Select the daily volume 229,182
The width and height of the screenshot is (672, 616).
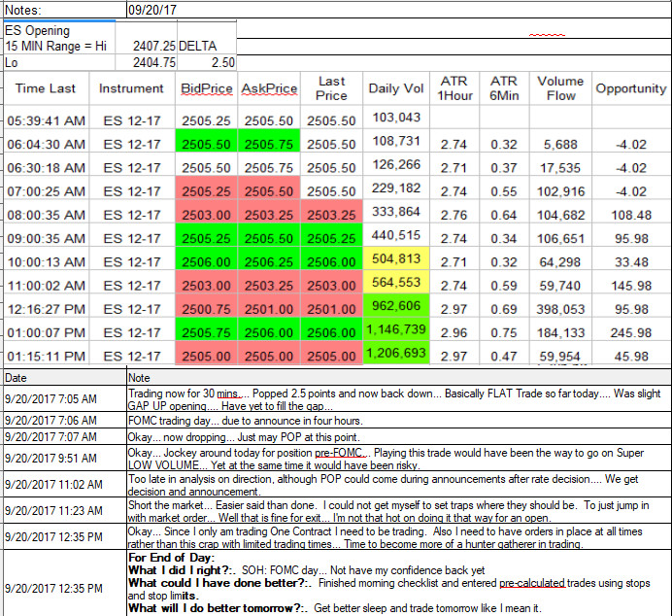click(396, 188)
